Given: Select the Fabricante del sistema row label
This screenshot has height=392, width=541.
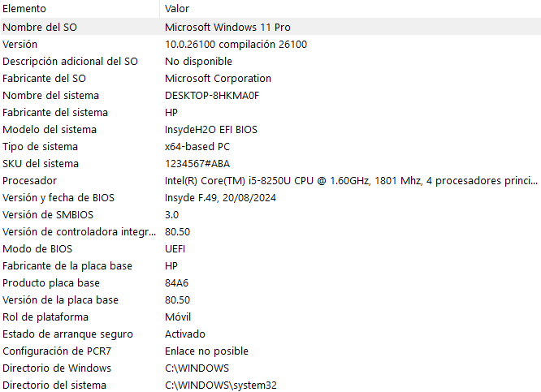Looking at the screenshot, I should (55, 113).
